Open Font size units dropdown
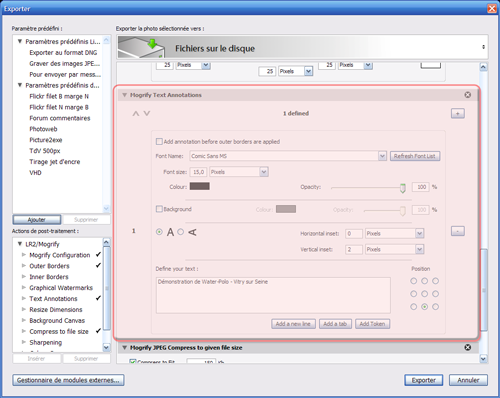Screen dimensions: 500x398 [x=264, y=172]
